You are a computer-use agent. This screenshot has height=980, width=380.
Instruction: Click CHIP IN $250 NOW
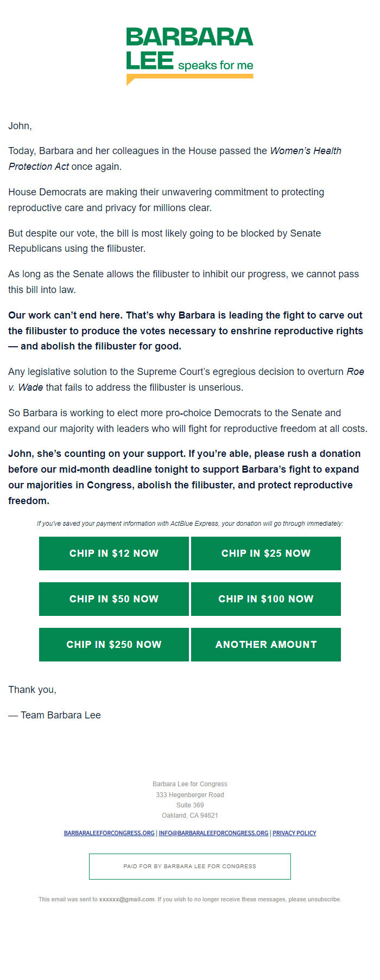click(114, 645)
